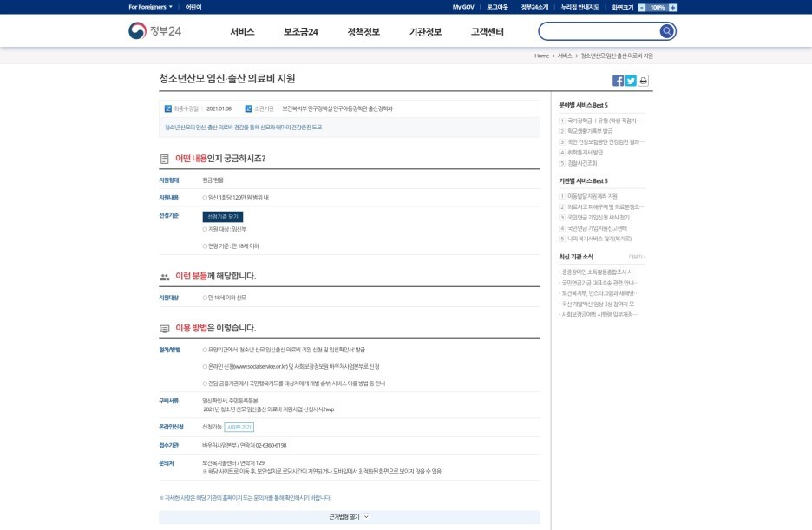Click the 연령 기준 : 만 18세 이하 text
Image resolution: width=812 pixels, height=530 pixels.
(231, 246)
